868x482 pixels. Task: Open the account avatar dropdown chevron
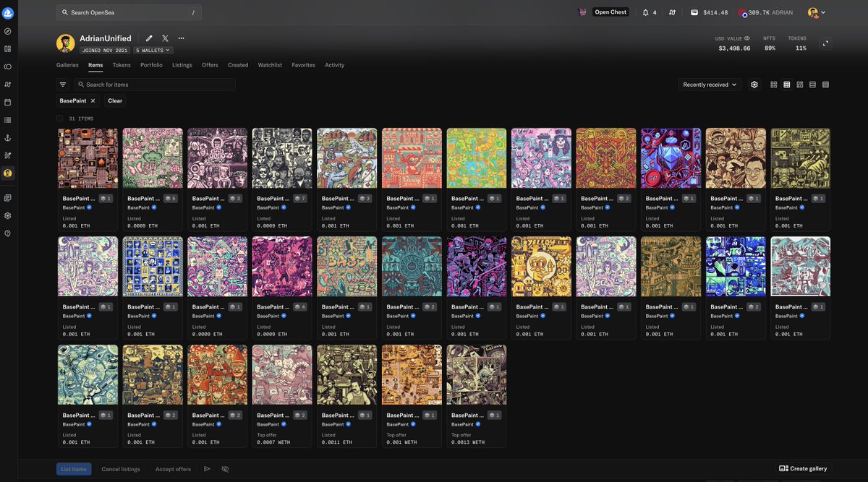(x=823, y=12)
